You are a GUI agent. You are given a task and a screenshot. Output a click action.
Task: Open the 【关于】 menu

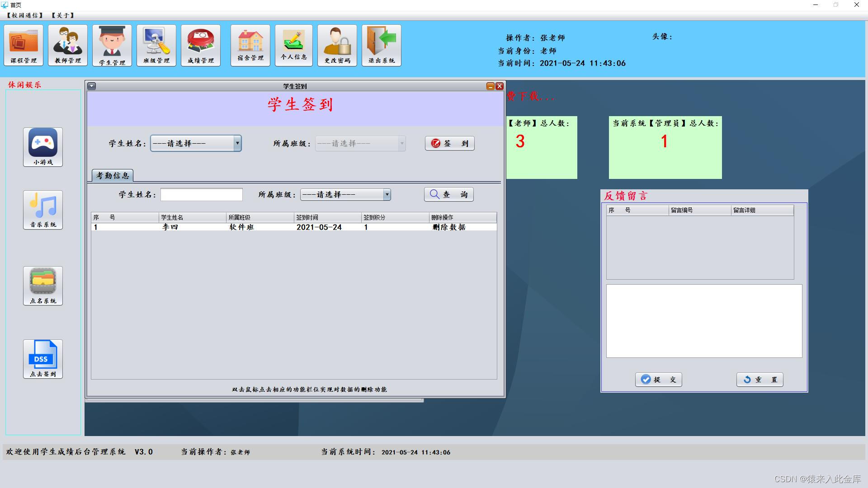pos(63,15)
